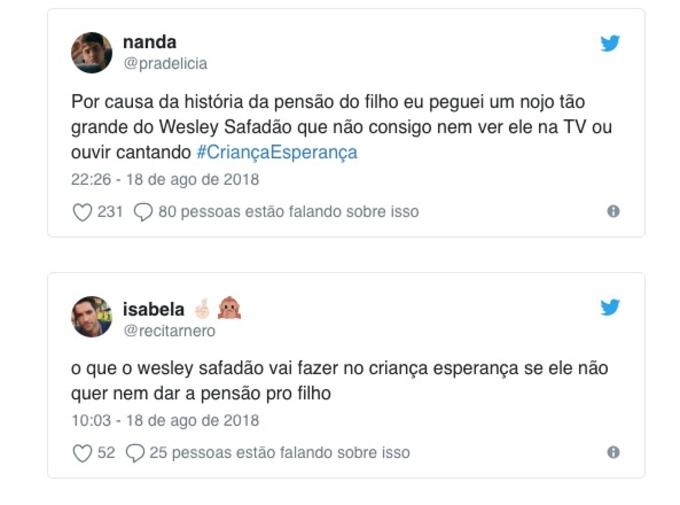This screenshot has width=680, height=505.
Task: Click the Twitter bird icon on nanda's tweet
Action: pos(610,43)
